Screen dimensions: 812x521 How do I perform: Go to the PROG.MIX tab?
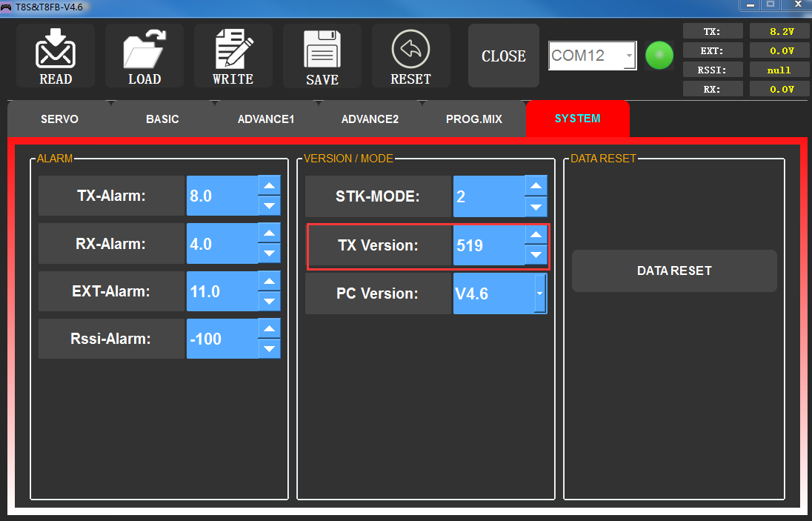(x=474, y=119)
